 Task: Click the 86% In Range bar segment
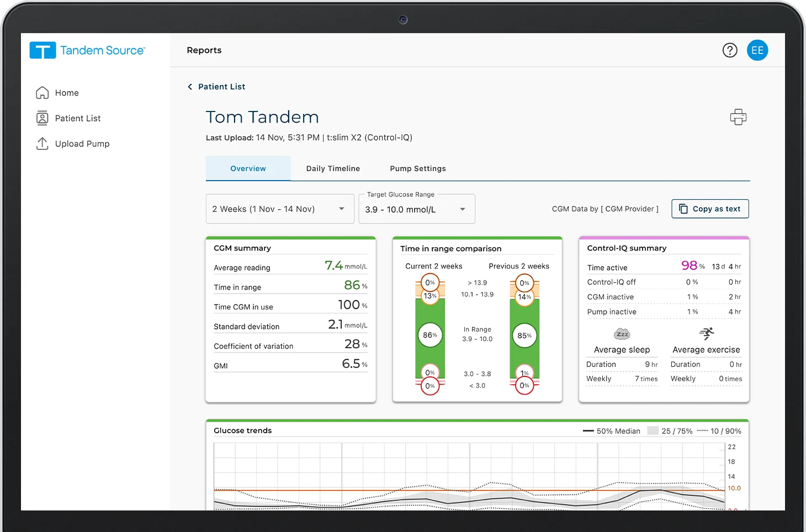430,334
